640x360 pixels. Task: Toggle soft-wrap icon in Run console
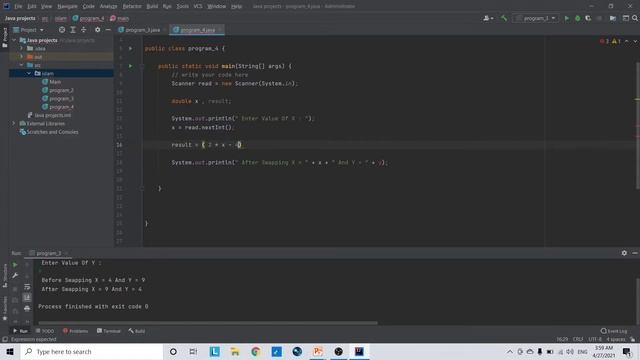pyautogui.click(x=27, y=287)
